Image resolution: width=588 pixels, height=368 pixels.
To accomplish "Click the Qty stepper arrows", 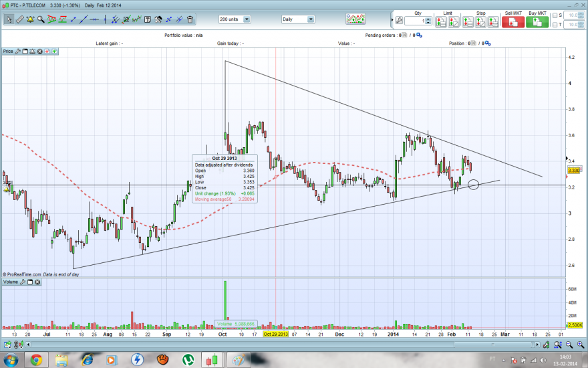I will tap(428, 21).
